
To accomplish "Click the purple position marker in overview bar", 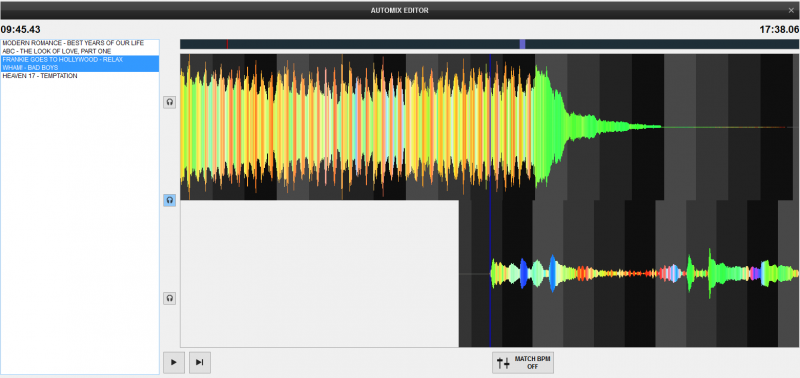I will (522, 44).
